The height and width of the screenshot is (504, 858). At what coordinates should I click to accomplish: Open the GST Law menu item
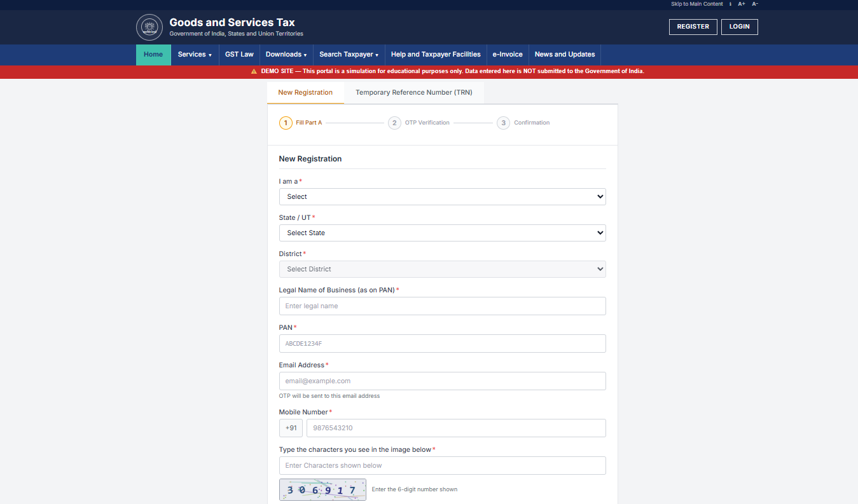239,55
